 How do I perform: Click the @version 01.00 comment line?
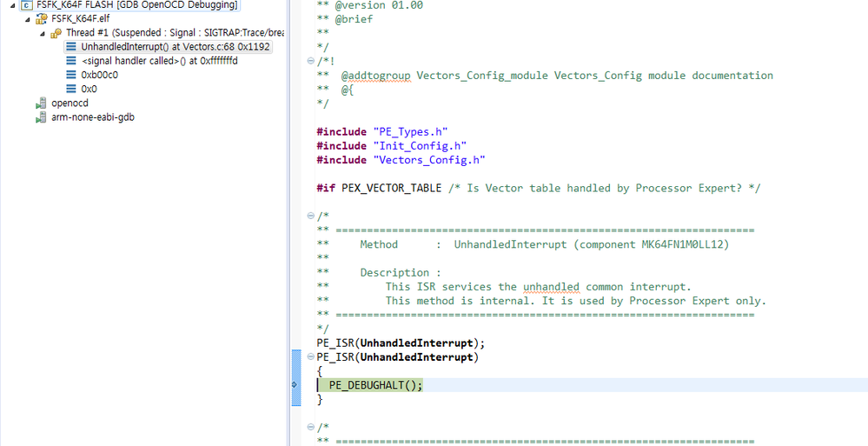[370, 5]
